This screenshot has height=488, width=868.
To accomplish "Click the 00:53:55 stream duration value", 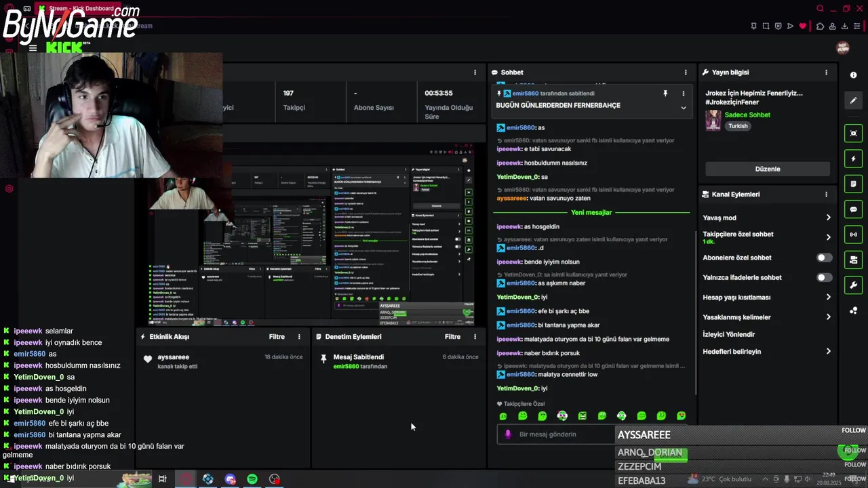I will 439,93.
